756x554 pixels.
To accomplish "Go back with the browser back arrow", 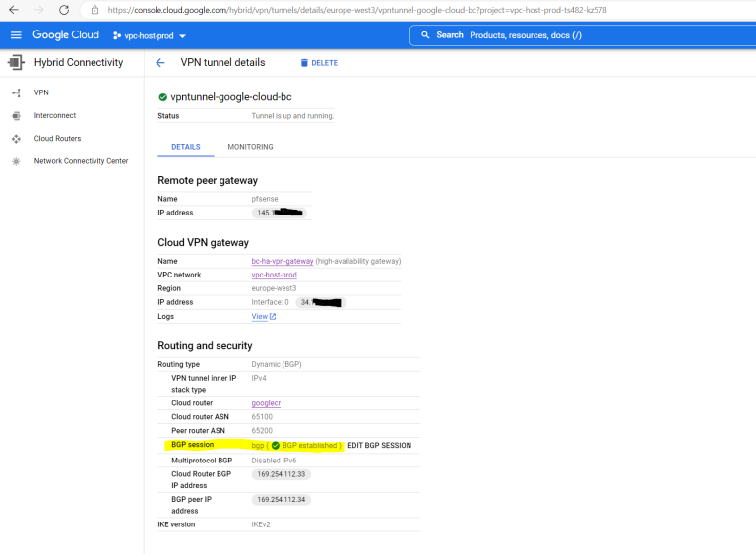I will [14, 10].
